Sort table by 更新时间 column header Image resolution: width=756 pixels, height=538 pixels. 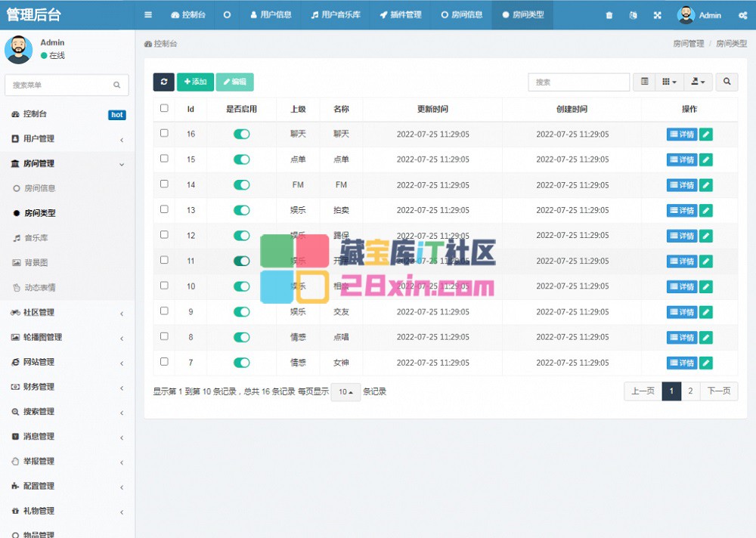pos(432,109)
